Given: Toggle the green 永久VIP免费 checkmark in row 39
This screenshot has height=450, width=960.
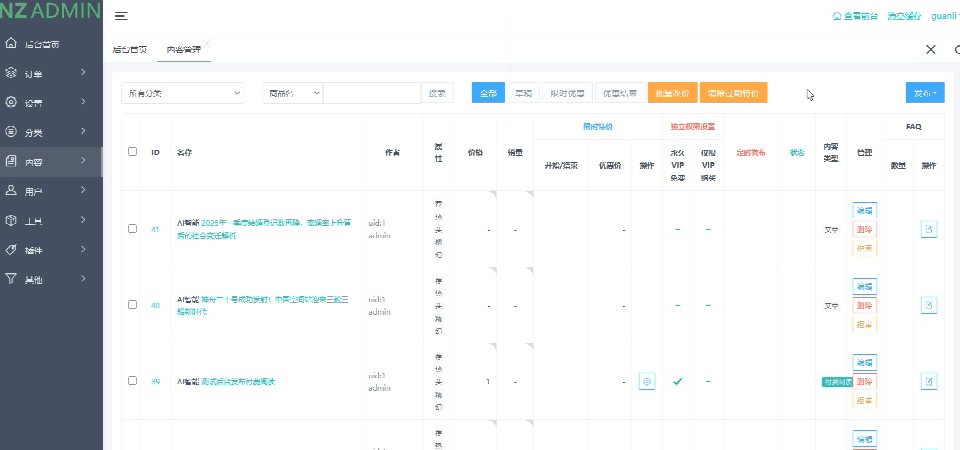Looking at the screenshot, I should 677,381.
